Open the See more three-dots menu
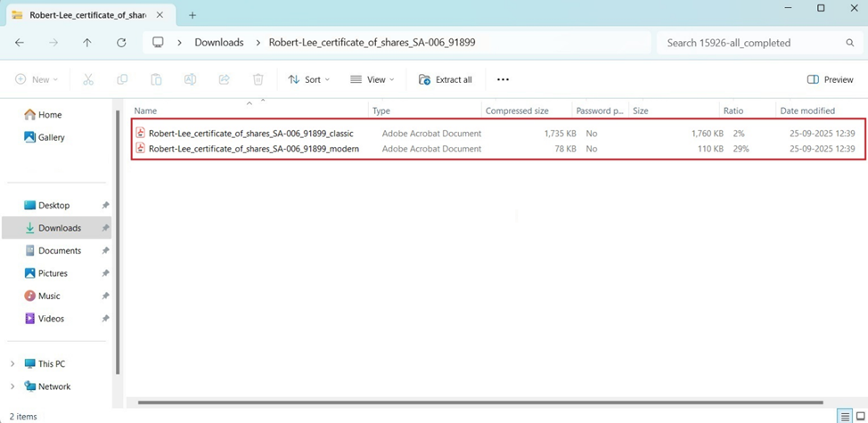Screen dimensions: 868x423 [x=503, y=79]
